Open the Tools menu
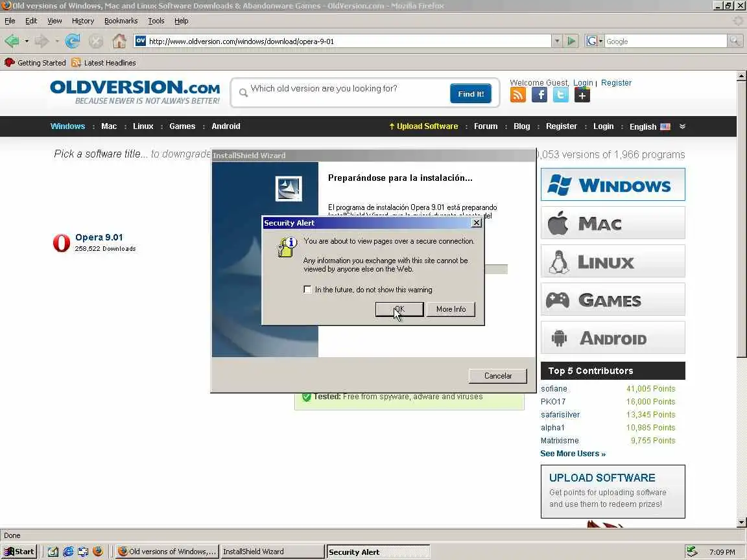Screen dimensions: 747x560 tap(156, 21)
